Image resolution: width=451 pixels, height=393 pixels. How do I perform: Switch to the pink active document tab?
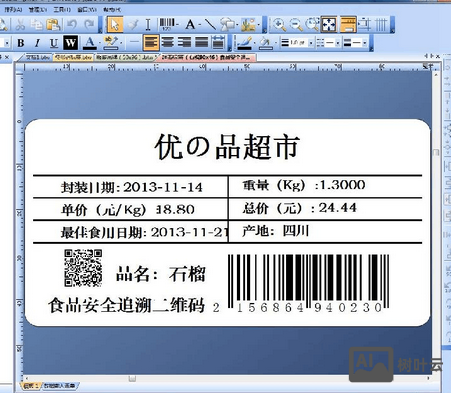coord(206,57)
